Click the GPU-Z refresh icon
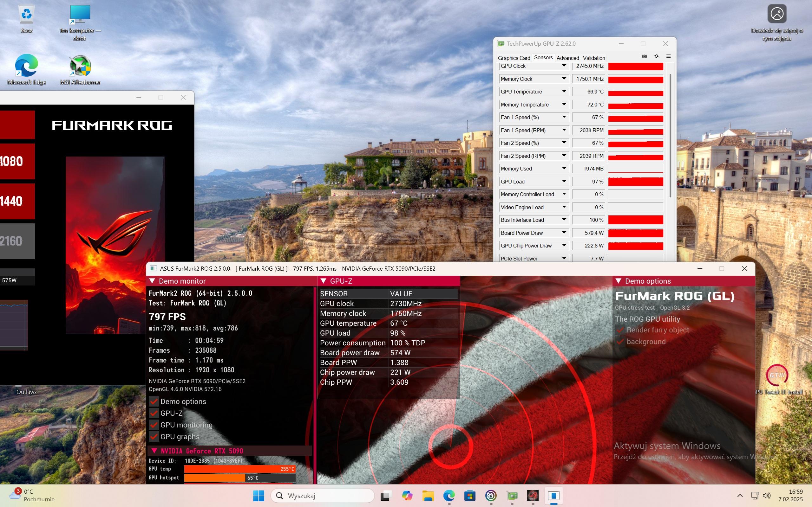This screenshot has width=812, height=507. pyautogui.click(x=656, y=56)
